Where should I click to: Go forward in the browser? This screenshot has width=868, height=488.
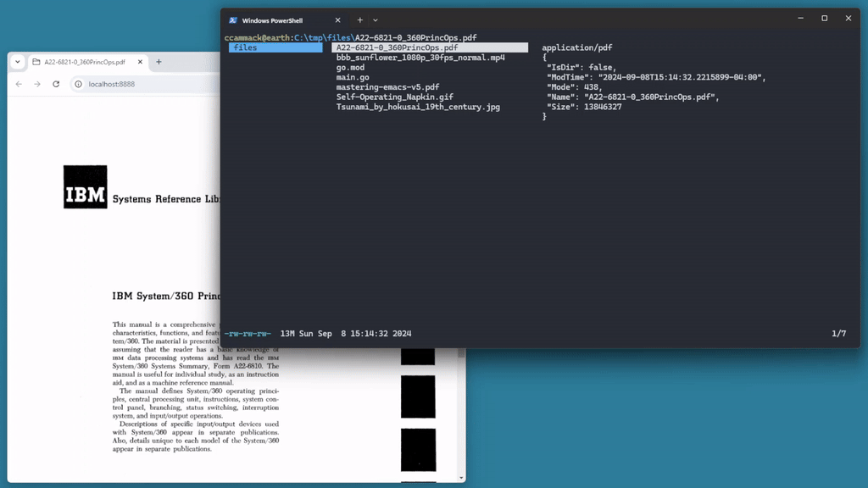point(37,84)
